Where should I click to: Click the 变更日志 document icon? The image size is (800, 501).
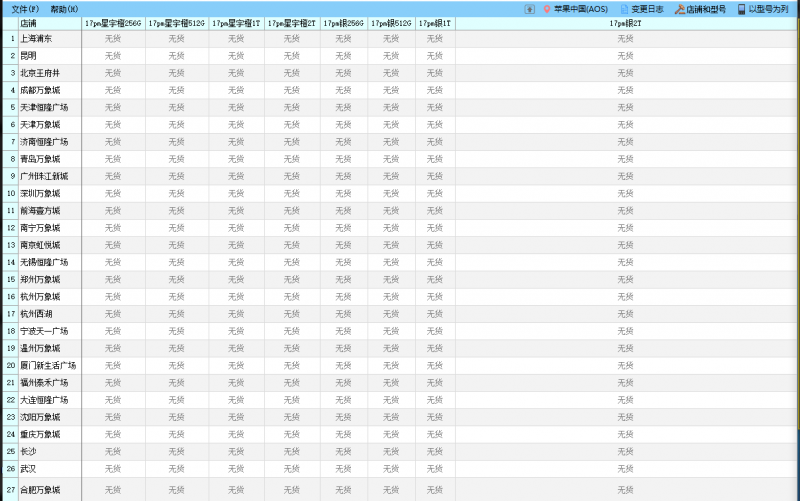click(x=624, y=9)
